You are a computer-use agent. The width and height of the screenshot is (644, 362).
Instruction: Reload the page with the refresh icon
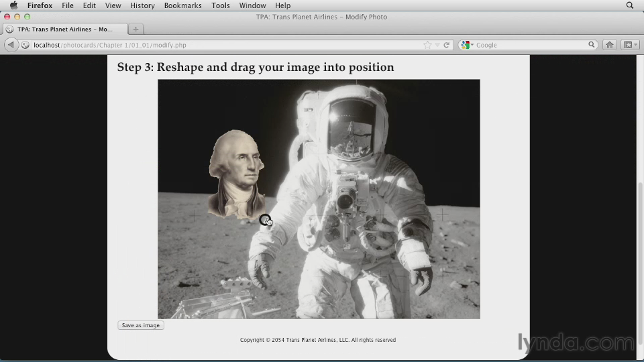[447, 45]
